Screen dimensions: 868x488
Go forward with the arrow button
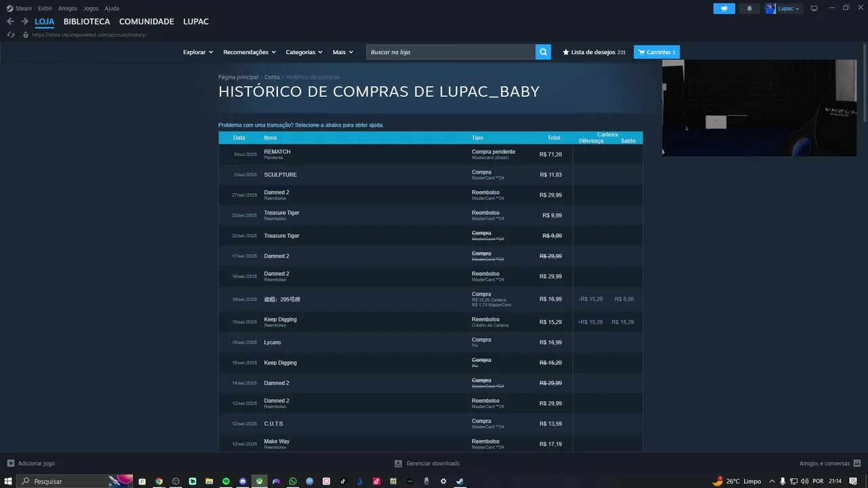[x=24, y=22]
